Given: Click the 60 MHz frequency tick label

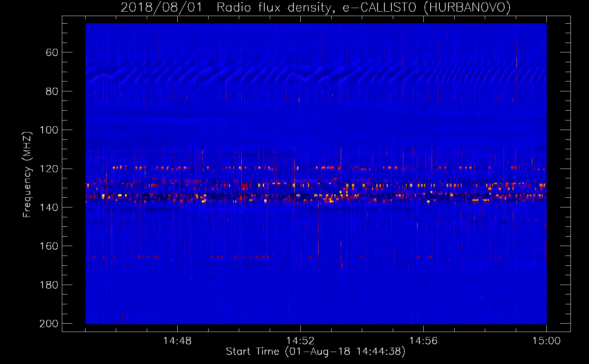Looking at the screenshot, I should click(x=52, y=52).
